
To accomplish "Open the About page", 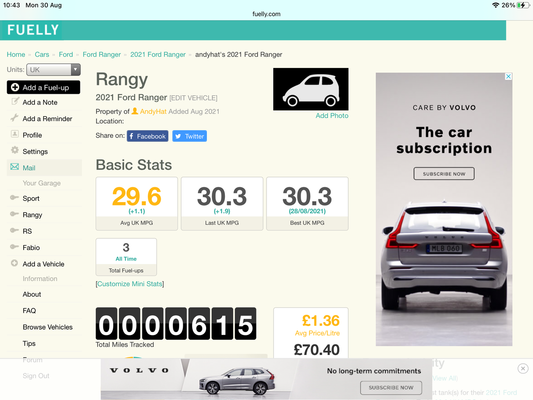I will [32, 294].
